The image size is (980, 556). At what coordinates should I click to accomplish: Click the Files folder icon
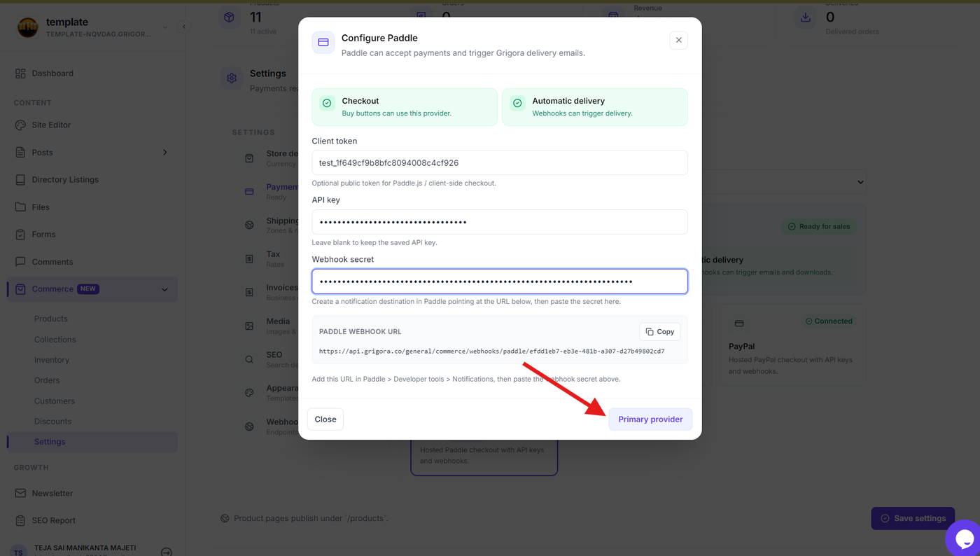pos(20,207)
